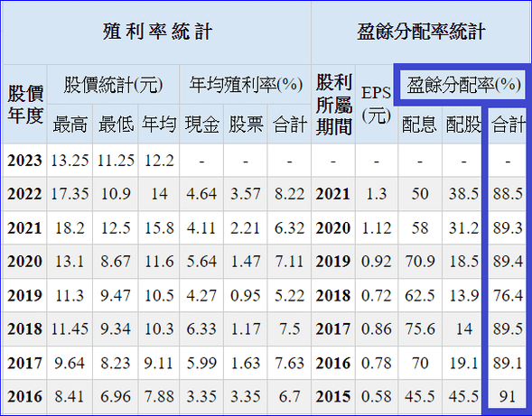Select average price 9.11
The height and width of the screenshot is (416, 532).
coord(159,363)
